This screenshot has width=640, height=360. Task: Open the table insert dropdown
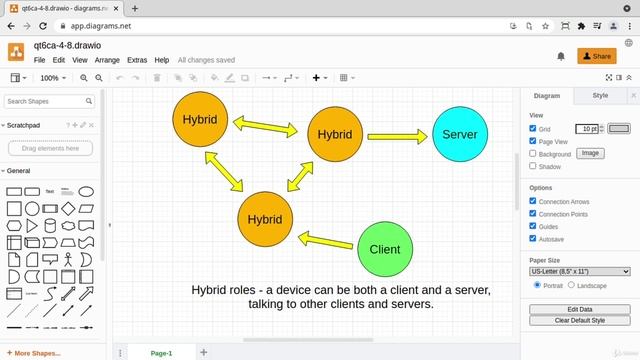(x=347, y=78)
